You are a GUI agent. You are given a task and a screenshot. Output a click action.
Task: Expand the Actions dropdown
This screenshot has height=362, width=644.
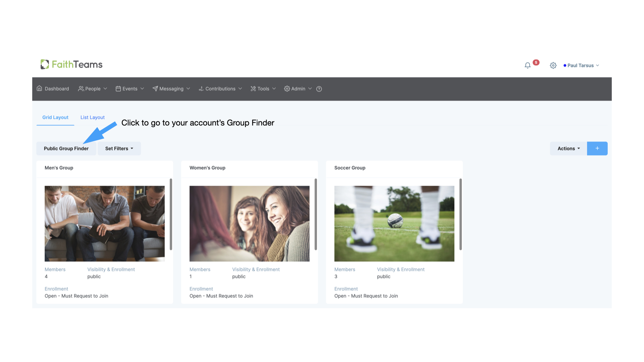click(x=568, y=148)
